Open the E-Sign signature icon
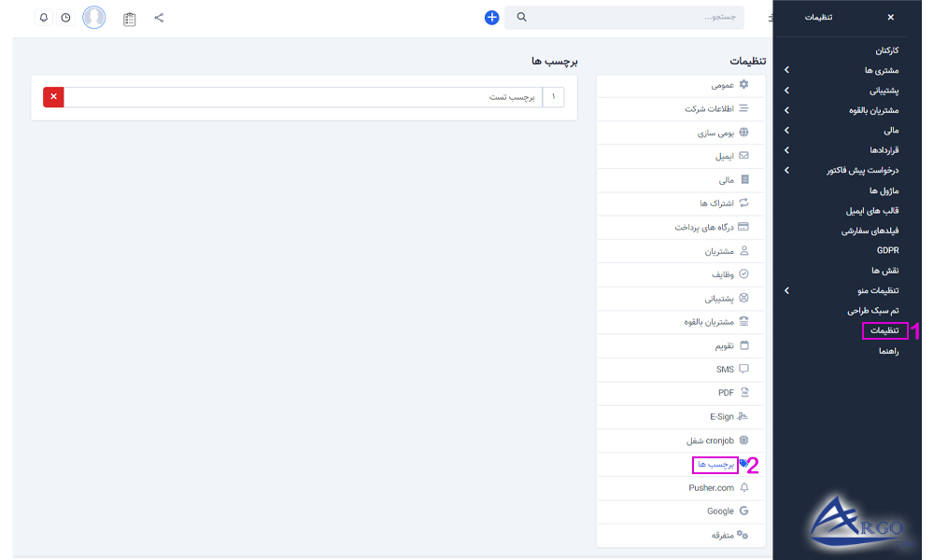The width and height of the screenshot is (934, 560). (742, 416)
